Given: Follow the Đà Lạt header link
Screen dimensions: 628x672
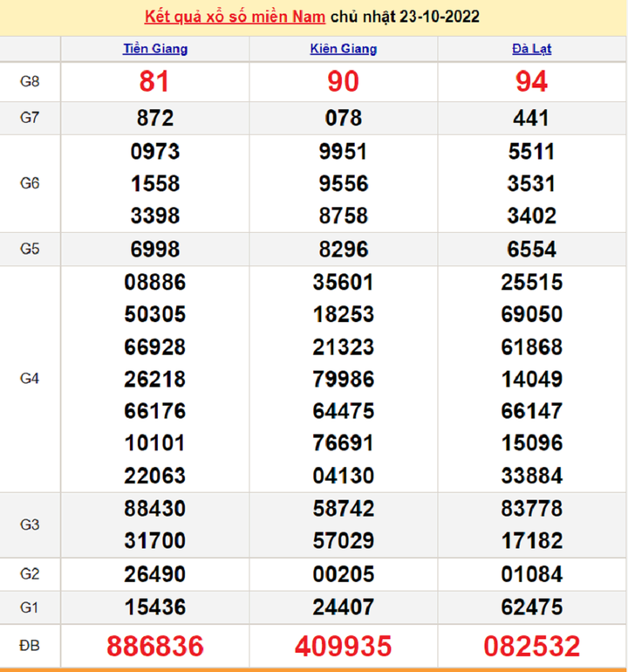Looking at the screenshot, I should 531,49.
